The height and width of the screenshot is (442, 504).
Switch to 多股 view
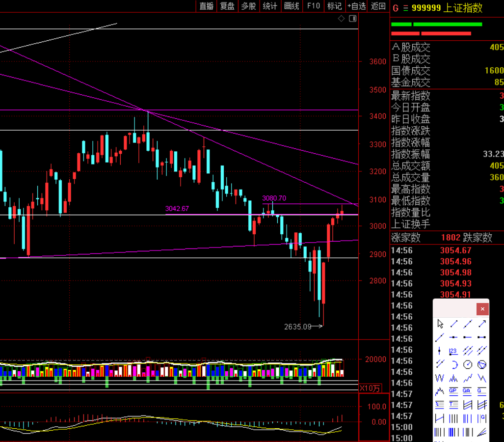coord(248,6)
